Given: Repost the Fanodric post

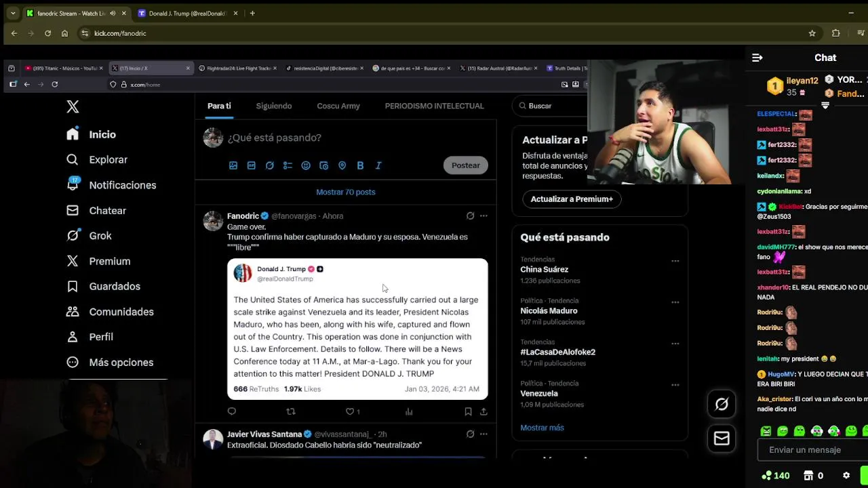Looking at the screenshot, I should coord(291,411).
